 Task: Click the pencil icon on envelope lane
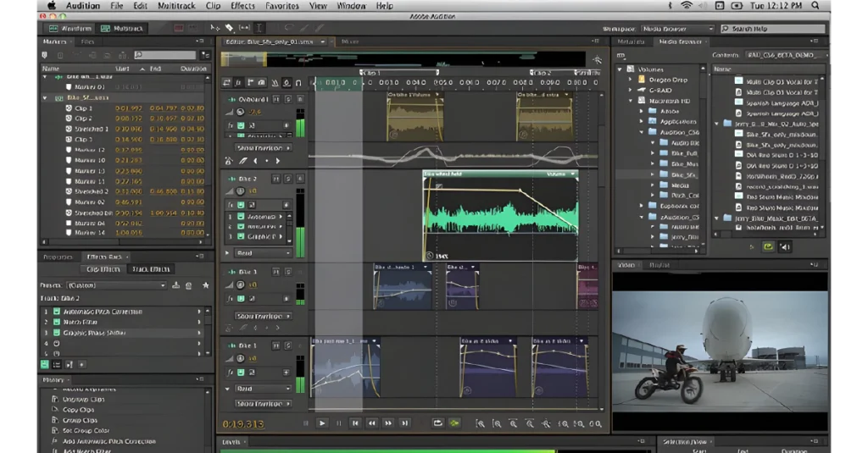coord(243,161)
